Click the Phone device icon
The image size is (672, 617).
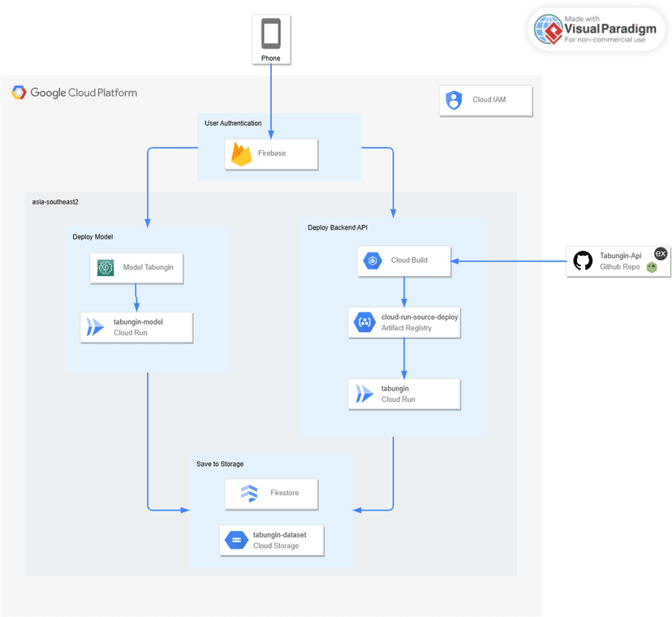tap(271, 33)
